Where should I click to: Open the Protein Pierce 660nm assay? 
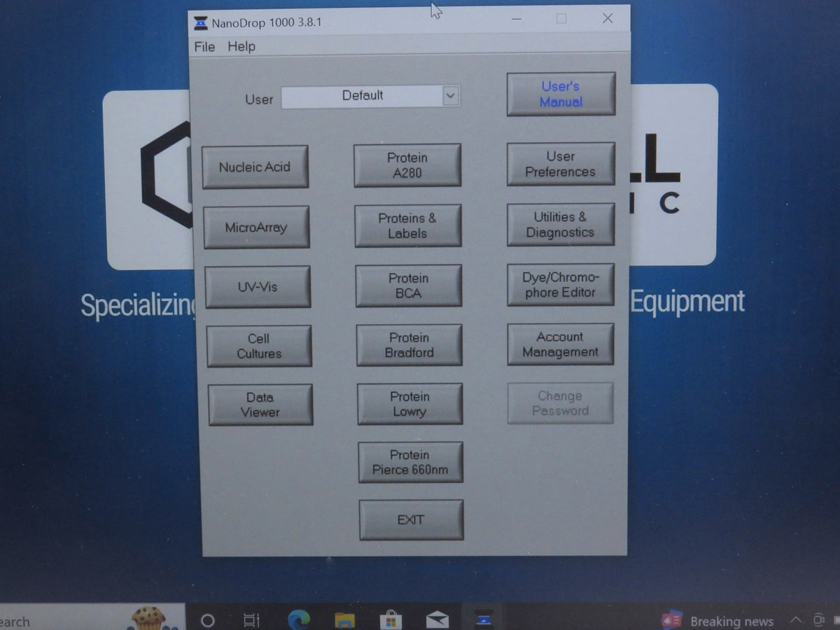pos(411,462)
